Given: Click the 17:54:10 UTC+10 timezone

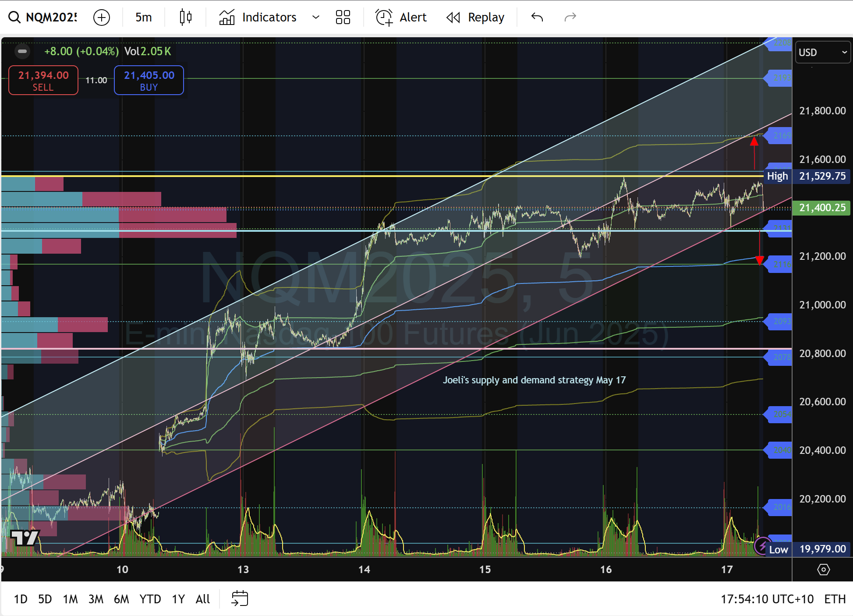Looking at the screenshot, I should coord(768,599).
